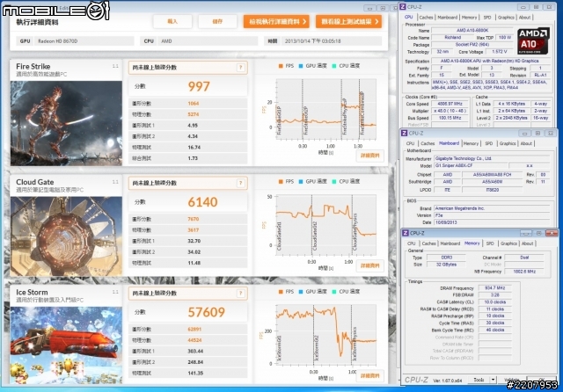Viewport: 563px width, 392px height.
Task: Click the Z icon of the Memory CPU-Z window
Action: [406, 233]
